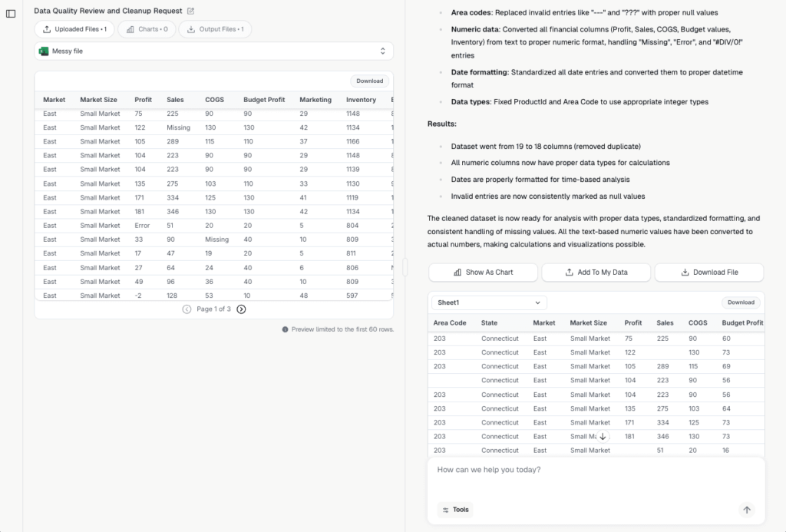Click the send arrow in the chat box

(746, 510)
